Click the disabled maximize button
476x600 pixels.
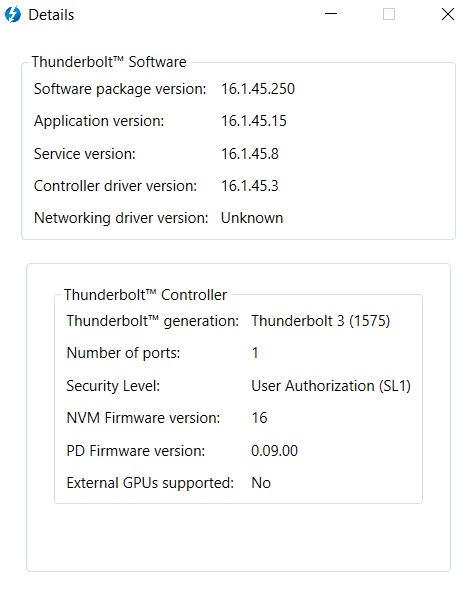(389, 14)
